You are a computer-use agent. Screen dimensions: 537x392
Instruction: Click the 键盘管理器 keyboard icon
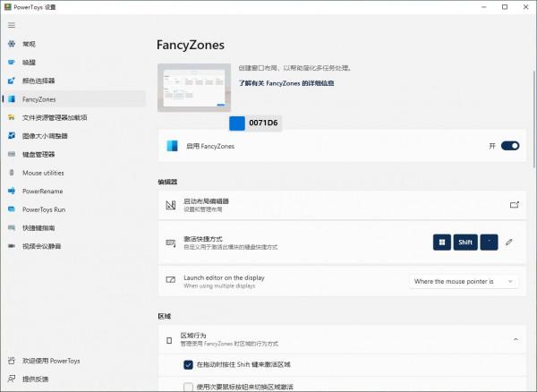pyautogui.click(x=12, y=155)
